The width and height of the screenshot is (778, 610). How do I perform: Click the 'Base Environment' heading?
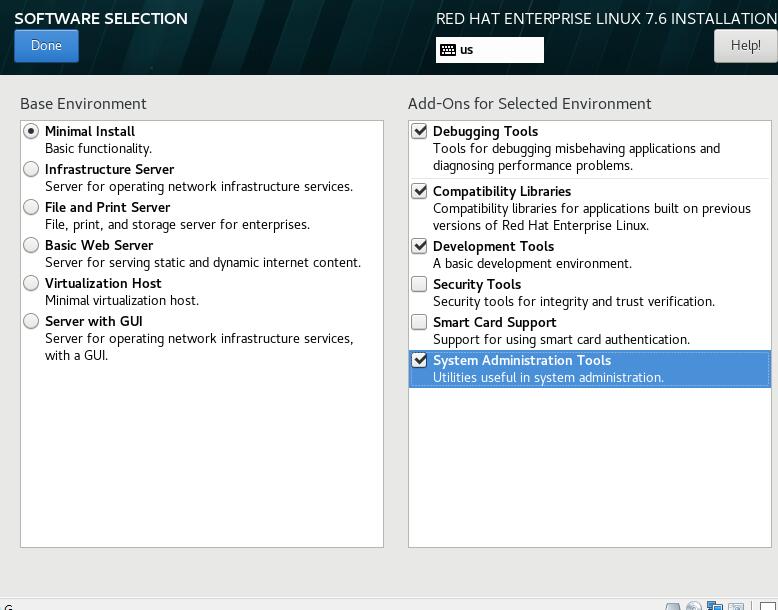point(83,103)
